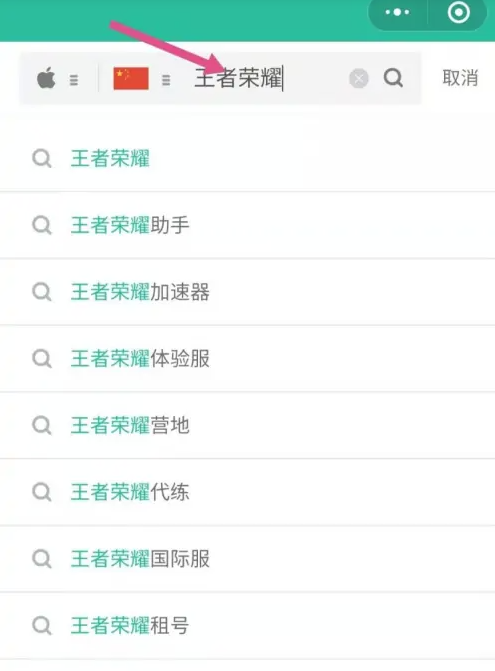The width and height of the screenshot is (495, 671).
Task: Tap the search icon beside 王者荣耀营地
Action: pyautogui.click(x=42, y=425)
